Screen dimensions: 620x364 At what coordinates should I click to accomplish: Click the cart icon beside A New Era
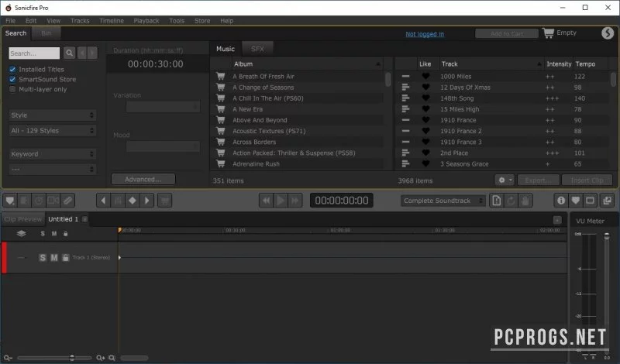click(x=221, y=108)
